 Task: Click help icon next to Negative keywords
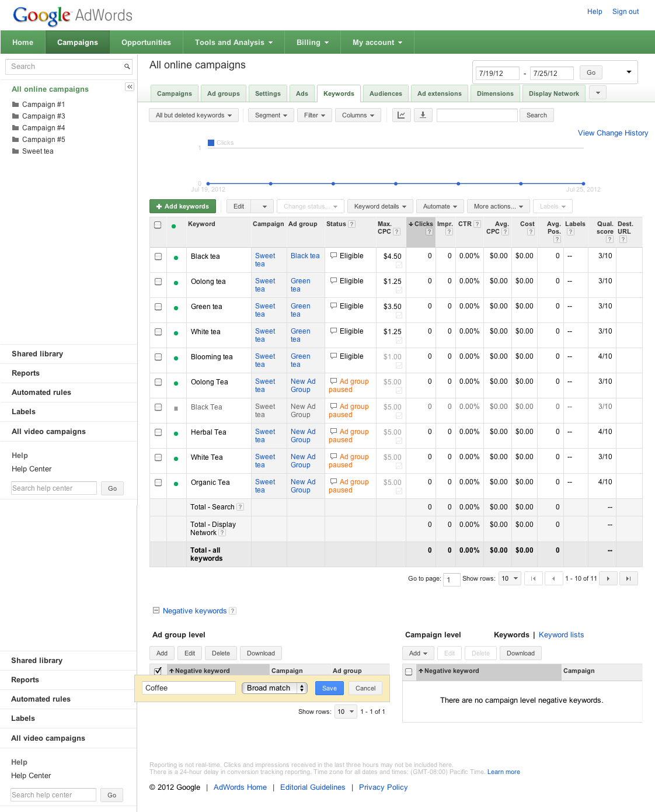click(x=232, y=611)
